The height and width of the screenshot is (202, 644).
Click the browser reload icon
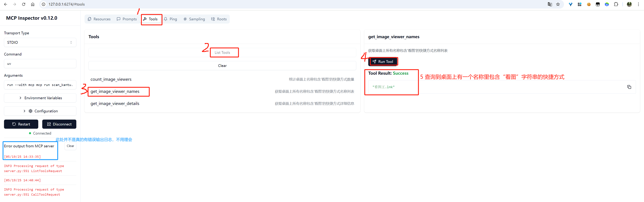pos(23,4)
